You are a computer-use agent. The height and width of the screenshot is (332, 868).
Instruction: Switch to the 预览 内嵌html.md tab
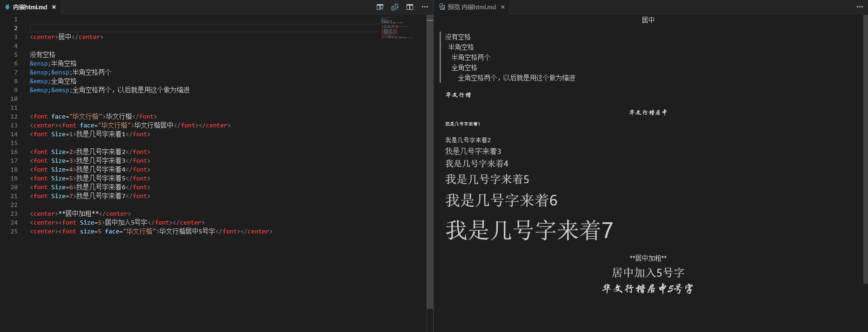[472, 7]
